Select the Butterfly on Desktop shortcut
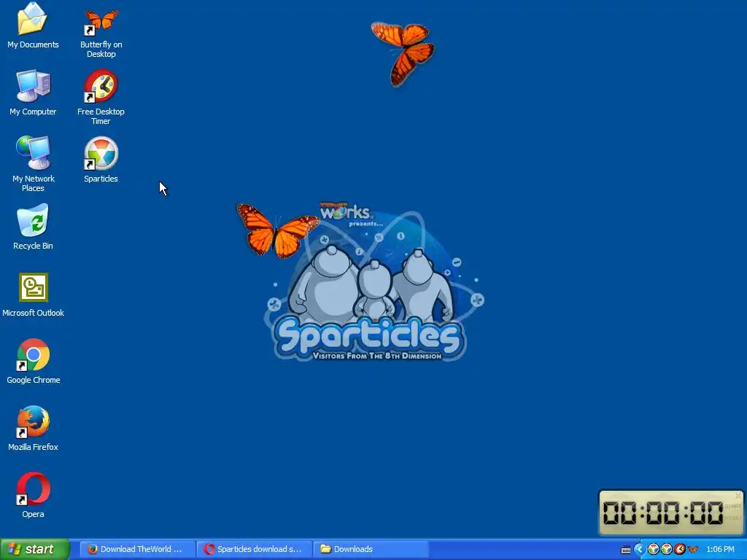Viewport: 747px width, 560px height. tap(101, 34)
